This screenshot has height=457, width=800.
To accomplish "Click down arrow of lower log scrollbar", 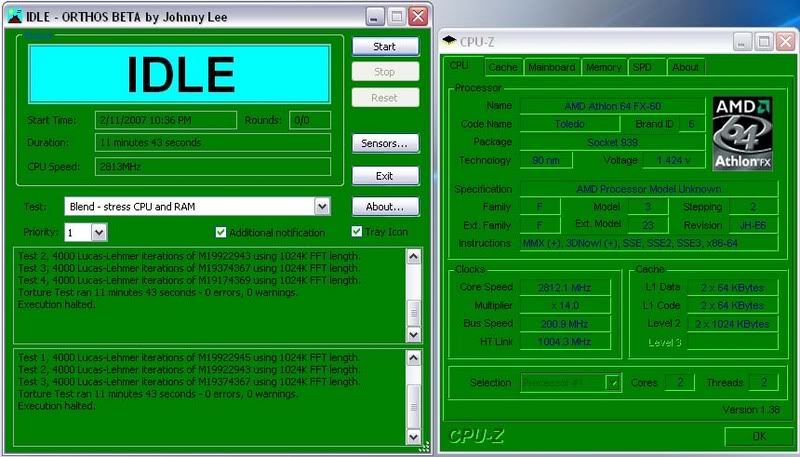I will tap(414, 437).
